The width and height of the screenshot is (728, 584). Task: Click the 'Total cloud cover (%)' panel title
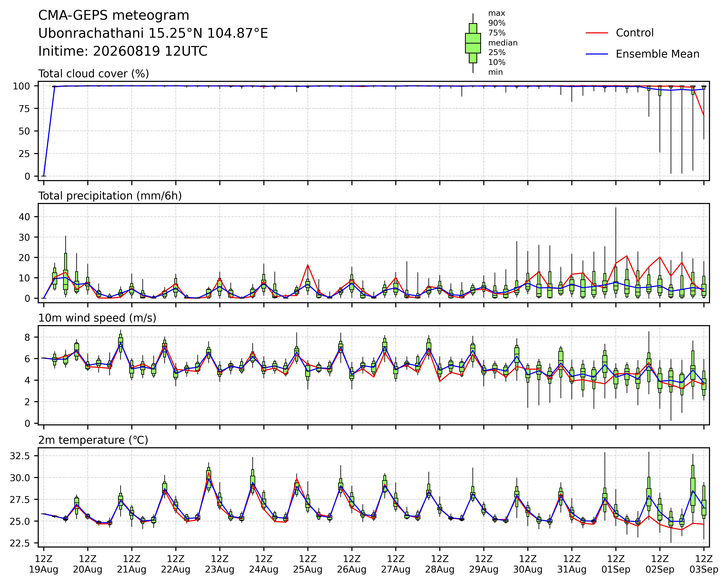(x=94, y=74)
